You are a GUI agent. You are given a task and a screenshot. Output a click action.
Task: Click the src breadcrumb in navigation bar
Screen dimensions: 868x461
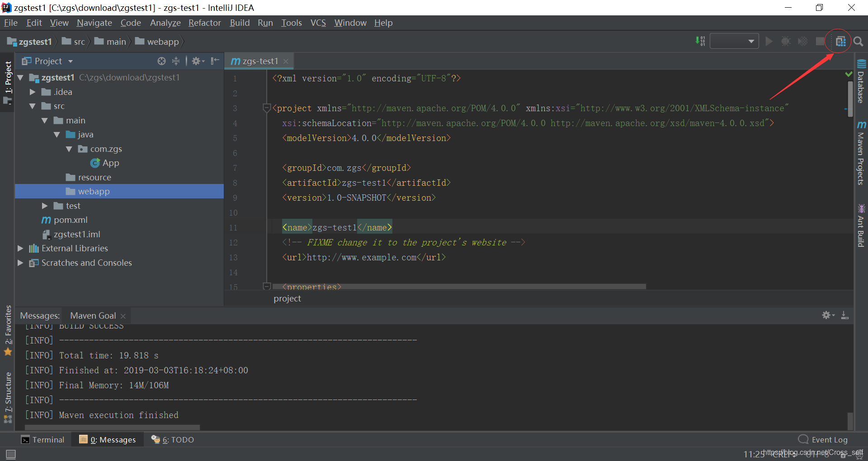[74, 42]
